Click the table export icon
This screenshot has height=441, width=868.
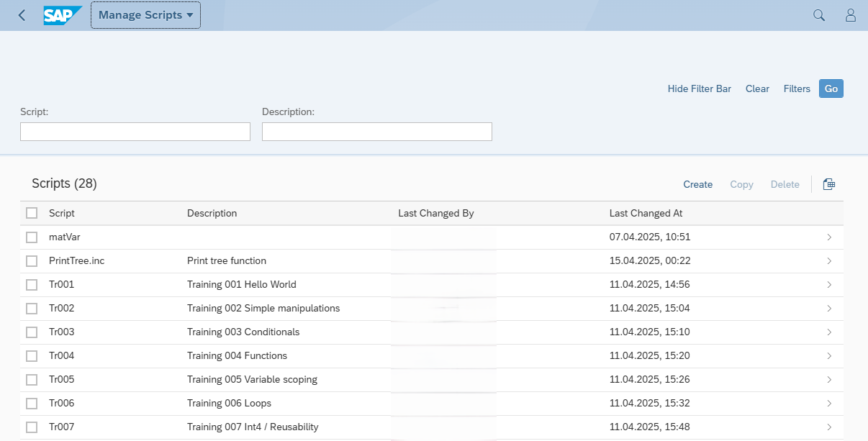828,184
